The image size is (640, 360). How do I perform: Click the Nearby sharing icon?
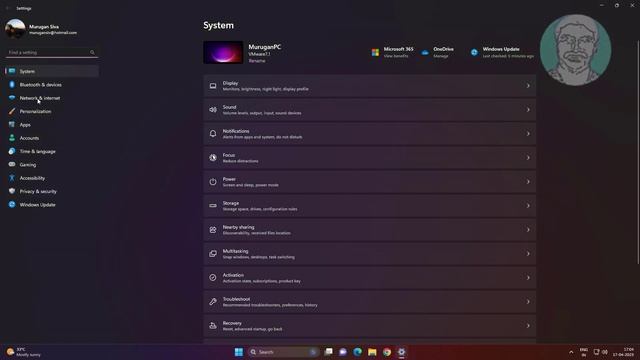pos(213,230)
